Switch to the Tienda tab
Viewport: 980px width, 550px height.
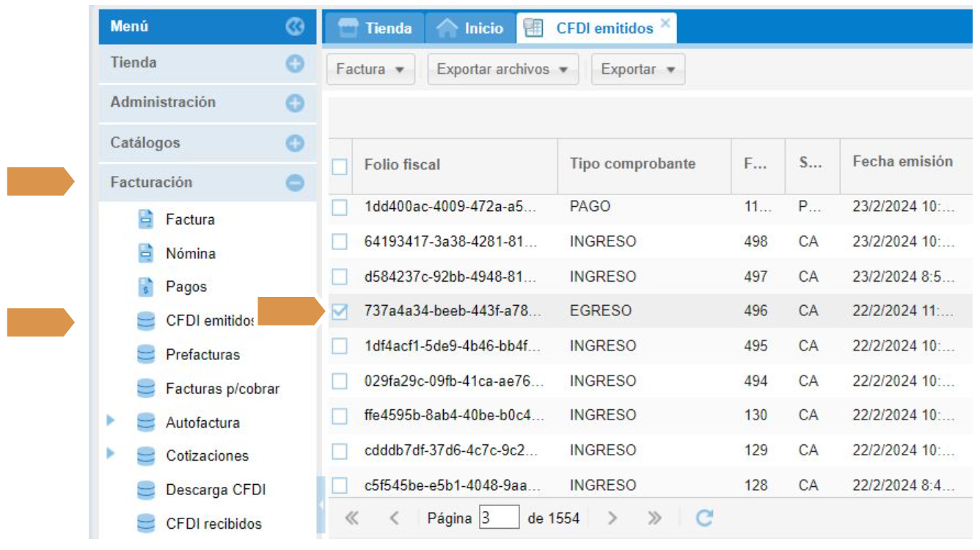[x=374, y=29]
